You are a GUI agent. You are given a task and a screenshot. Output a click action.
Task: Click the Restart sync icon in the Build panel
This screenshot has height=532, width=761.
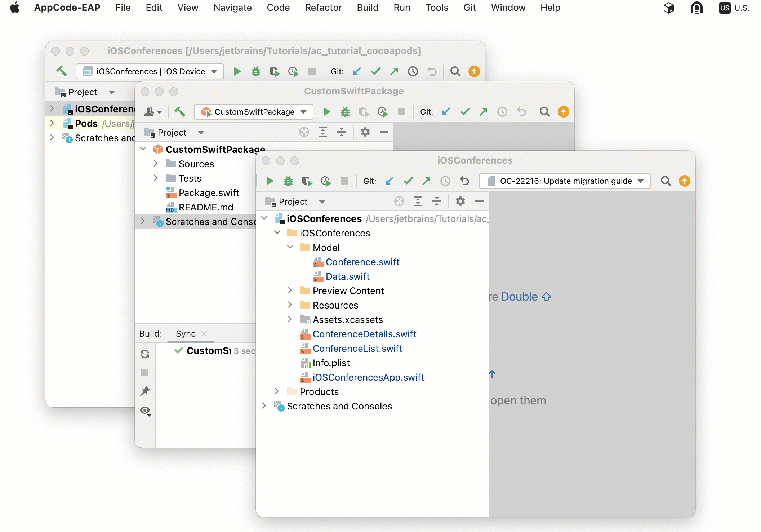[145, 354]
